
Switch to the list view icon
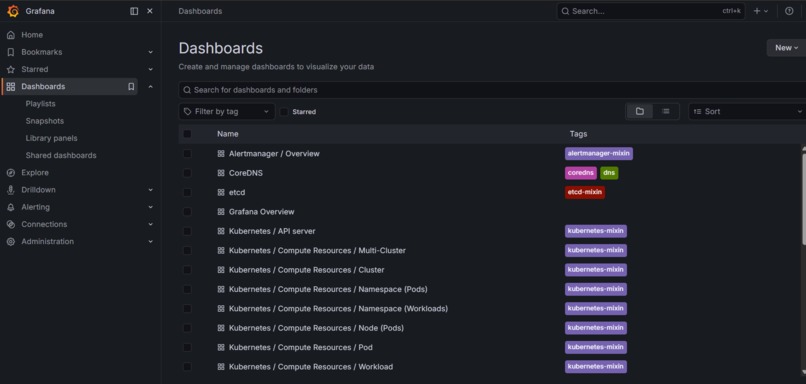666,112
